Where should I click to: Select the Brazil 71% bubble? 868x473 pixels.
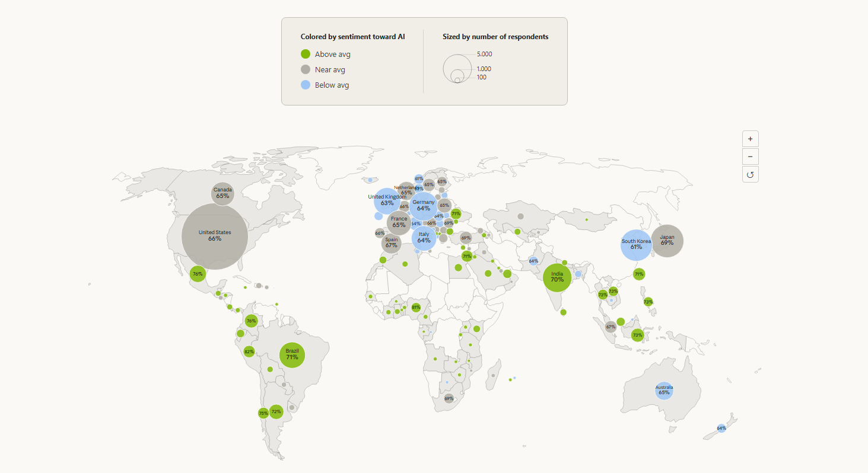click(x=292, y=355)
